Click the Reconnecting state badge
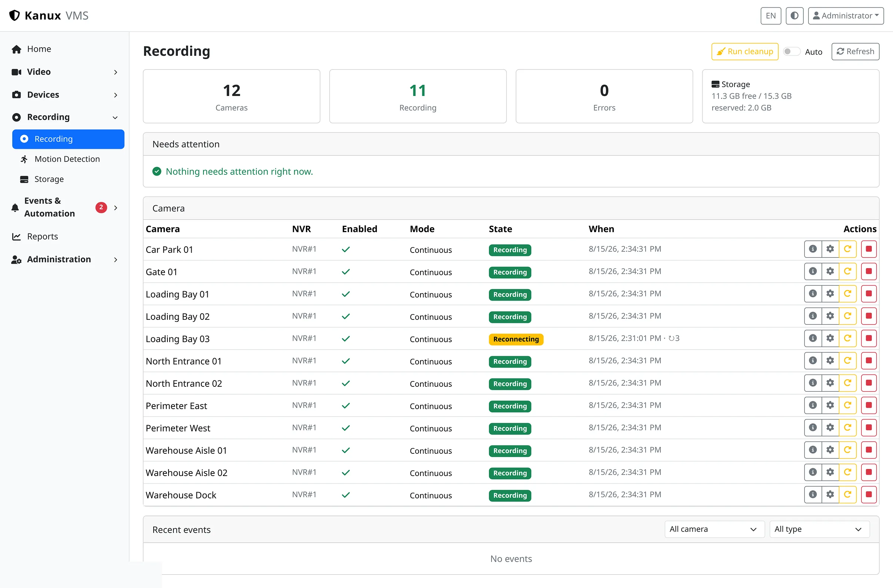Image resolution: width=893 pixels, height=588 pixels. 516,340
